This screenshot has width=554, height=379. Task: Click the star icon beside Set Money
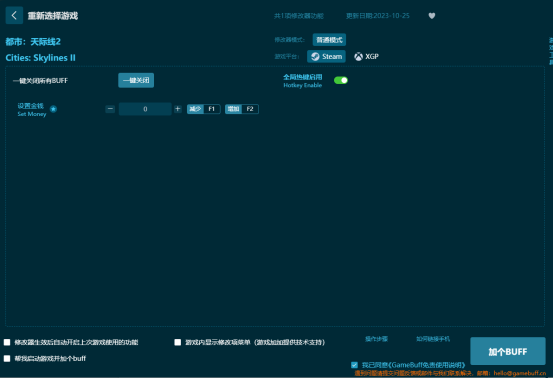click(x=53, y=109)
